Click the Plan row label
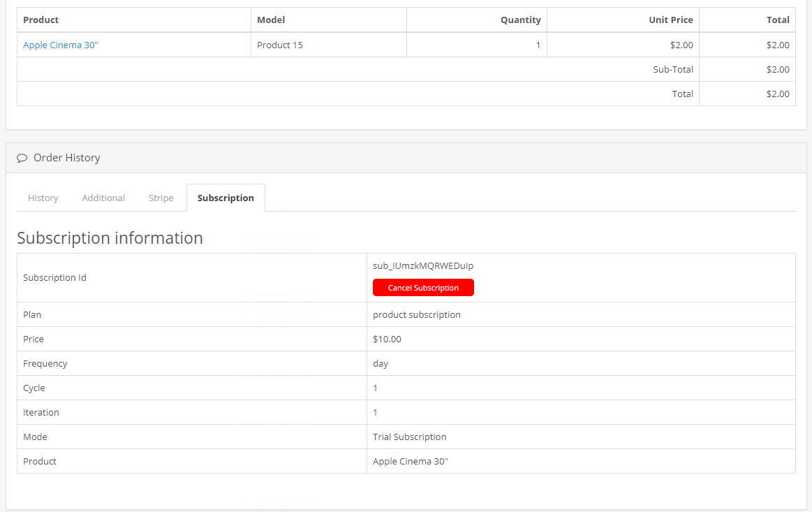 32,314
